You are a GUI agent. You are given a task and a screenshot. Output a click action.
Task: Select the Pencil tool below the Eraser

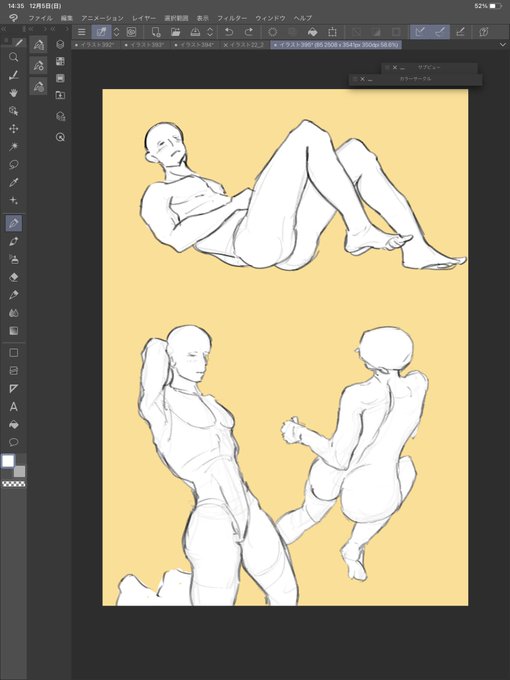coord(13,295)
